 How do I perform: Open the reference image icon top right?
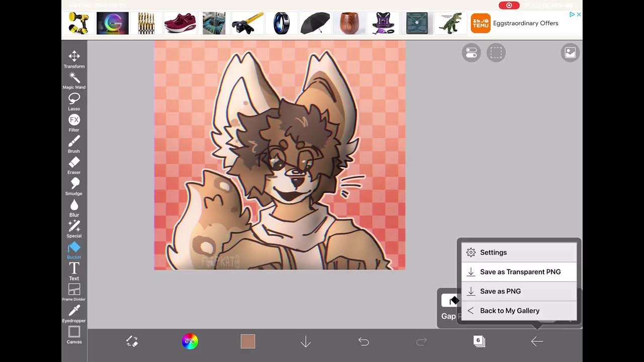point(571,52)
